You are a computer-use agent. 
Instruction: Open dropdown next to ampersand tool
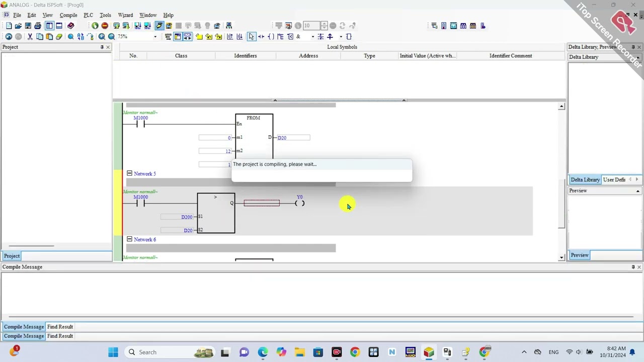[312, 37]
